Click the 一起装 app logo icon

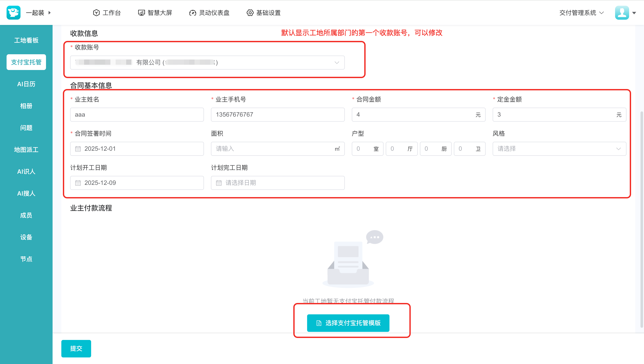[x=14, y=12]
